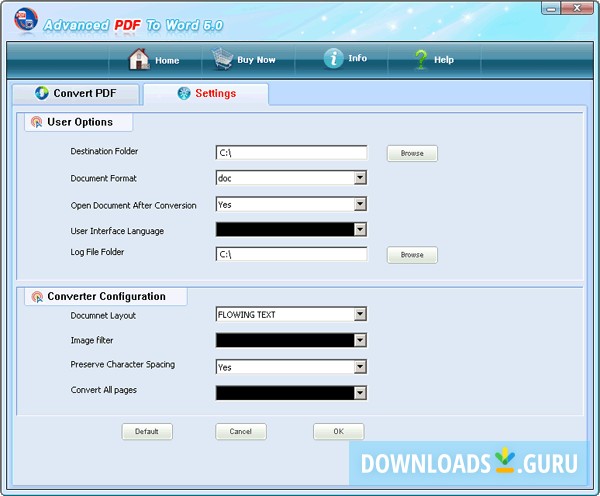The image size is (600, 496).
Task: Click the 'Log File Folder' label
Action: [97, 252]
